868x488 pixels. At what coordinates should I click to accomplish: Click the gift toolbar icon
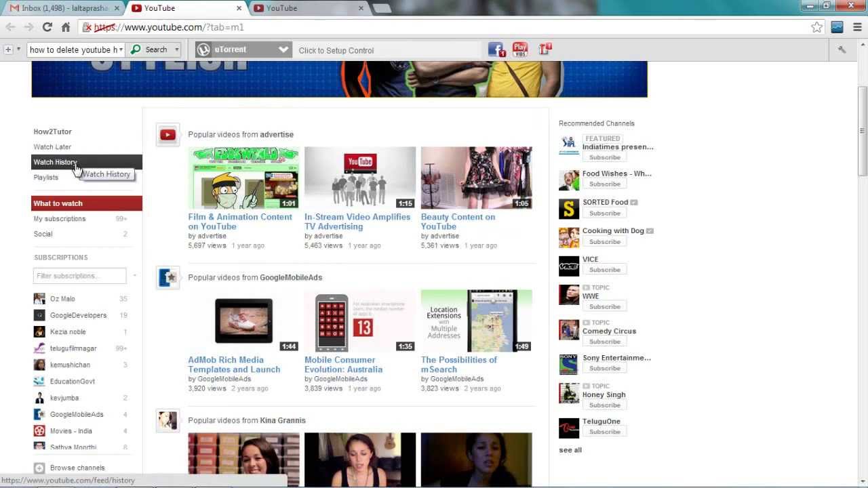click(x=545, y=49)
